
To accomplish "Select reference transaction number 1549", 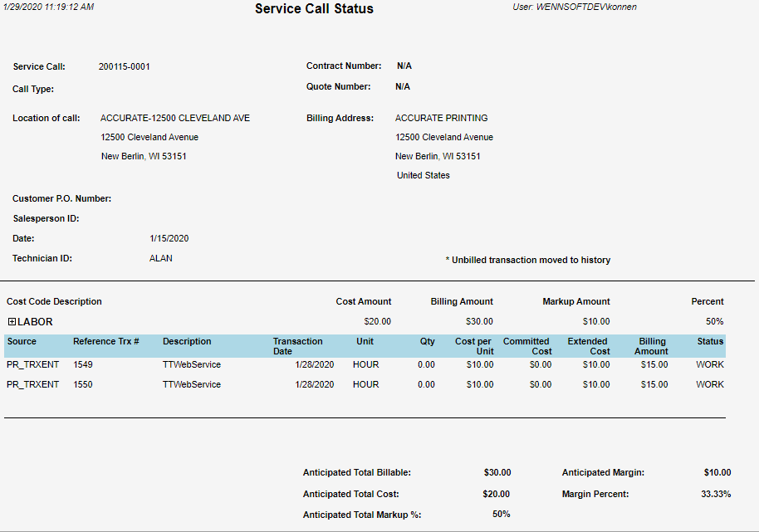I will click(82, 364).
